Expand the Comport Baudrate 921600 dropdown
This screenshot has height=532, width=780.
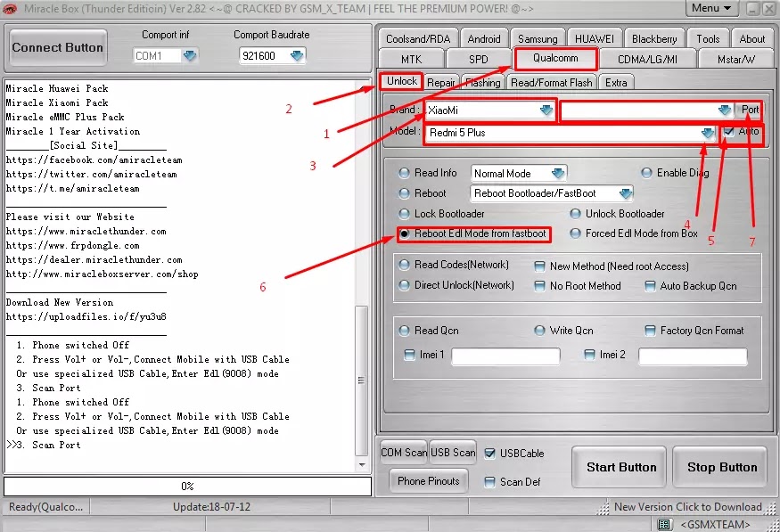coord(297,55)
